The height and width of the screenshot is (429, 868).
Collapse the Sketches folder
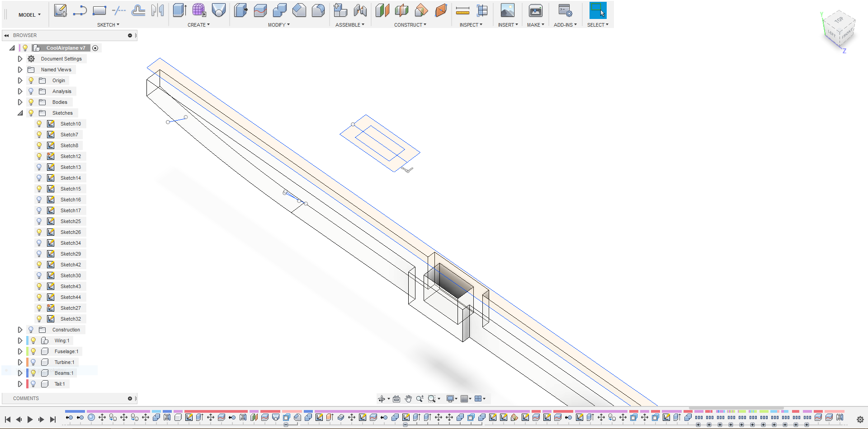20,113
